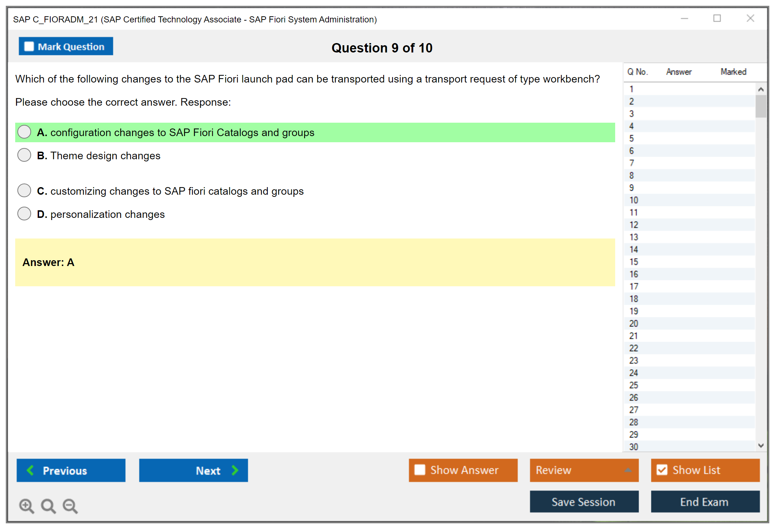Tick the Mark Question checkbox
Screen dimensions: 778x532
pos(29,46)
